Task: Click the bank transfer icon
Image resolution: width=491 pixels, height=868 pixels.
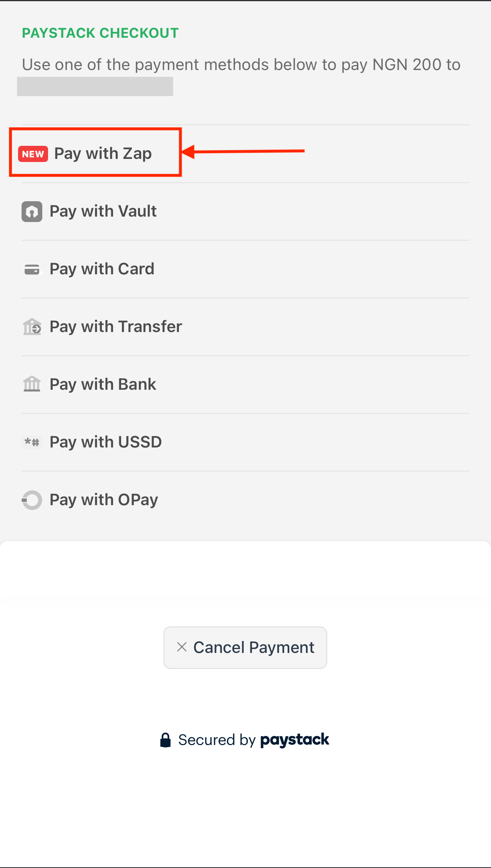Action: [32, 327]
